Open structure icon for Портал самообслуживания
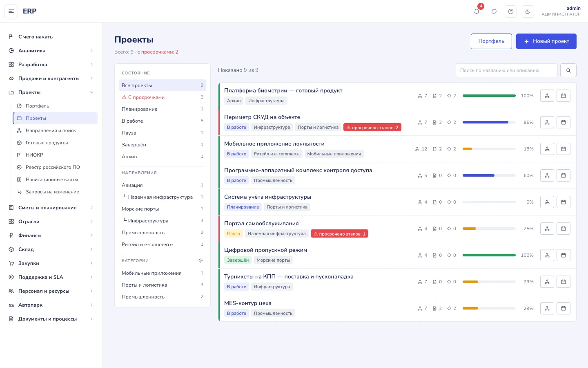 coord(547,229)
